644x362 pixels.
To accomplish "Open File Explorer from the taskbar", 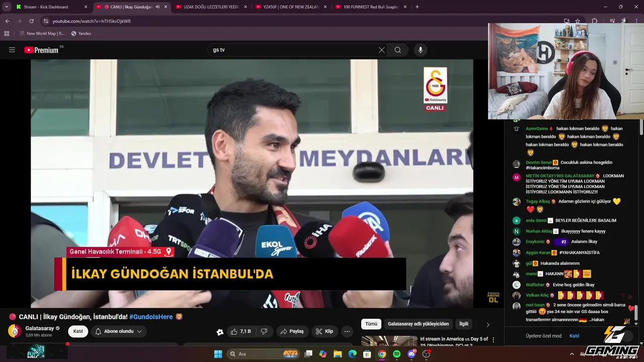I will [x=338, y=354].
